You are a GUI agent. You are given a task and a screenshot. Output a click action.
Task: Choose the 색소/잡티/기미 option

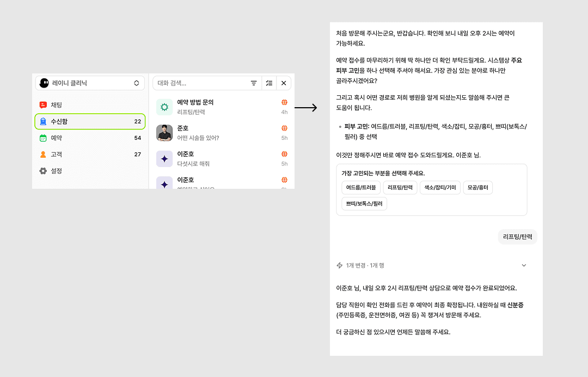tap(440, 187)
